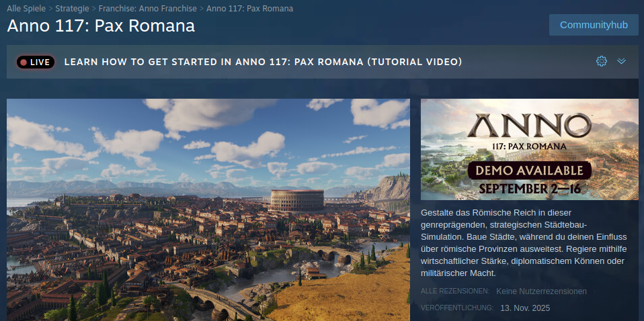Image resolution: width=644 pixels, height=321 pixels.
Task: Click the ALLE REZENSIONEN label
Action: [455, 291]
